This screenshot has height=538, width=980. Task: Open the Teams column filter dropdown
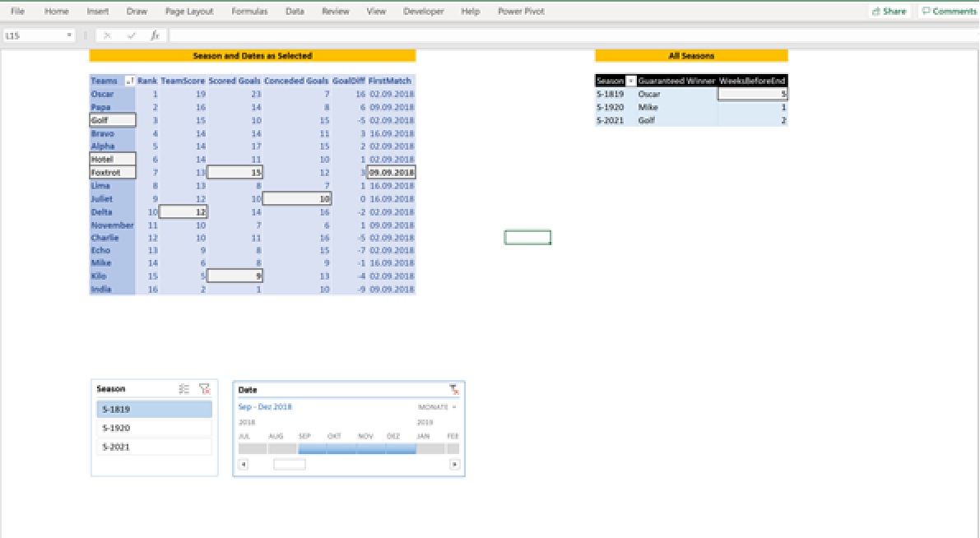(x=129, y=81)
